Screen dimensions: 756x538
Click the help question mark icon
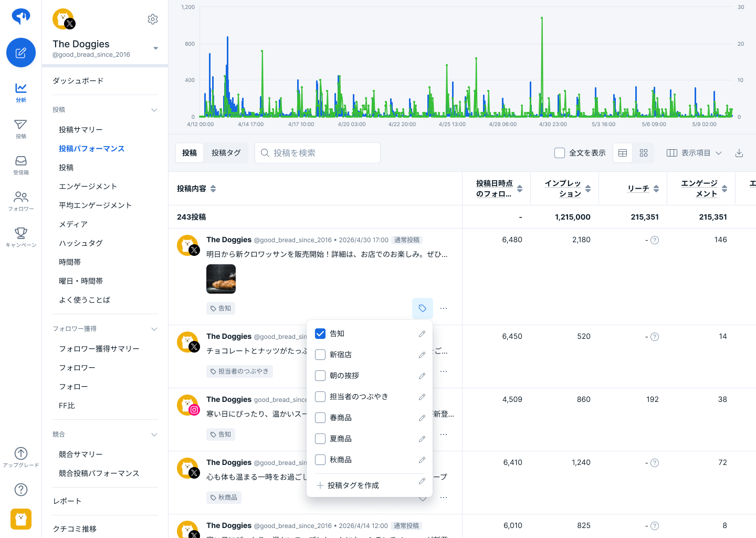[x=21, y=490]
